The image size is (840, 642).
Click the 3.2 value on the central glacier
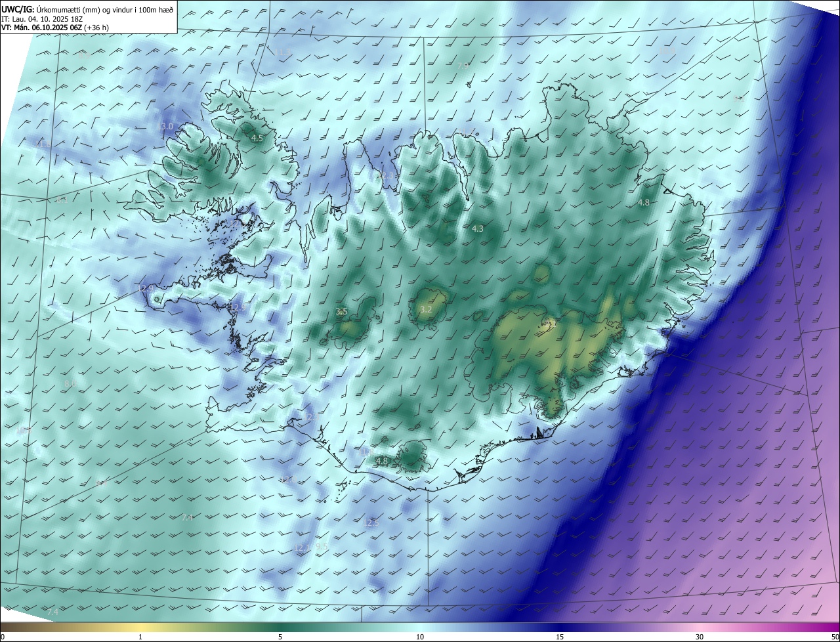tap(426, 309)
